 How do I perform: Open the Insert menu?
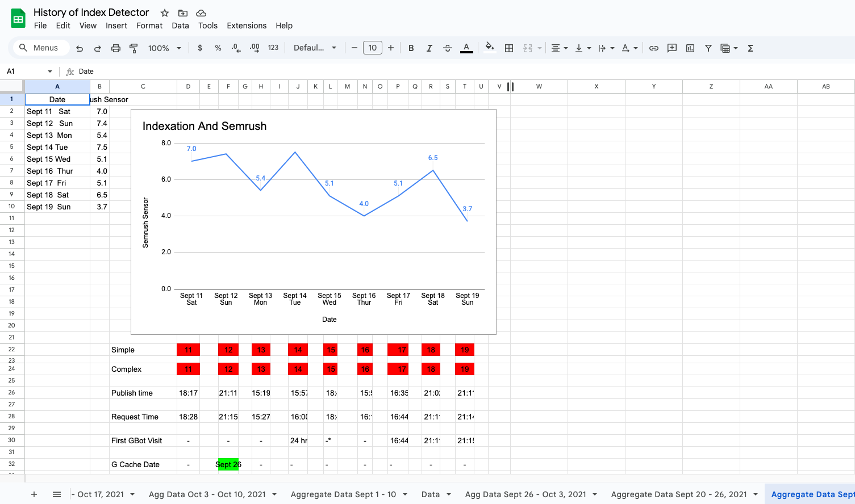(x=116, y=26)
